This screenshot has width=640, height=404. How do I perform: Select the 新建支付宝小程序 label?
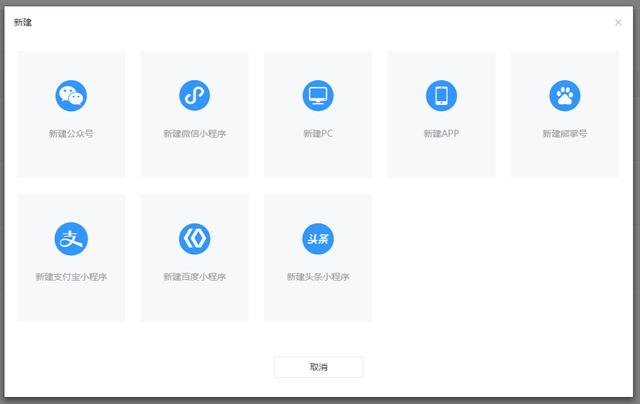(71, 277)
